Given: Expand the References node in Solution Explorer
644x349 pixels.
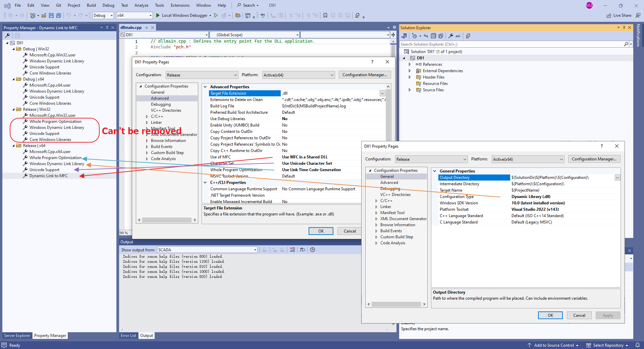Looking at the screenshot, I should click(410, 64).
